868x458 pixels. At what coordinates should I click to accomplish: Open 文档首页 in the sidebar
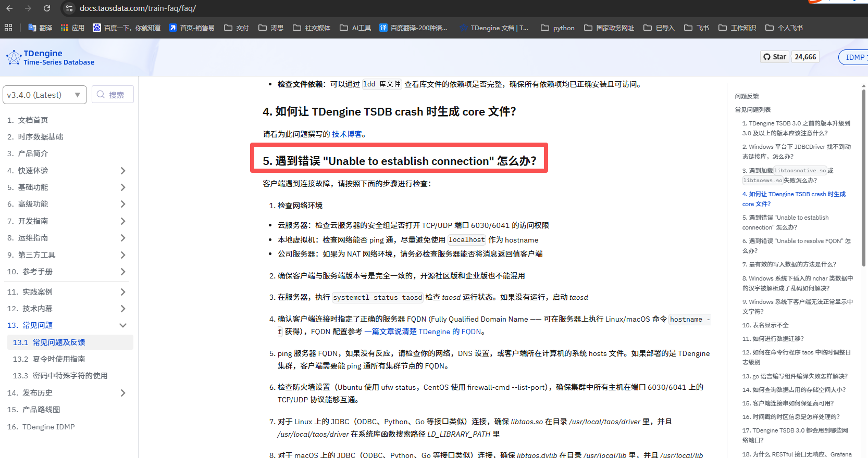[33, 120]
